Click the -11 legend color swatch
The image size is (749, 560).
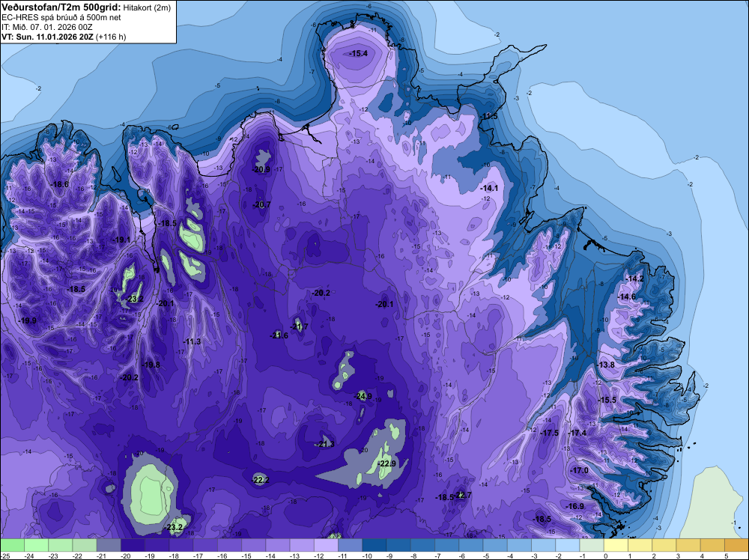tap(350, 545)
